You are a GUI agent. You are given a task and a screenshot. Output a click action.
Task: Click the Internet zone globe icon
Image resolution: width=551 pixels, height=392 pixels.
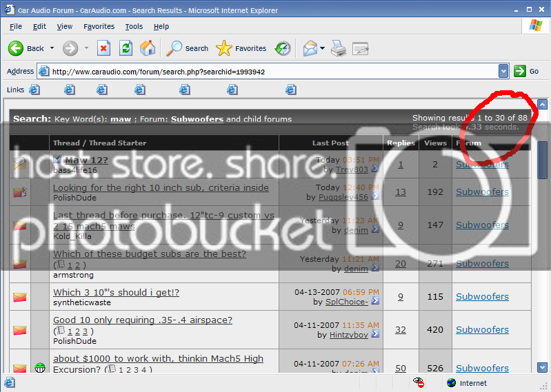pyautogui.click(x=452, y=383)
